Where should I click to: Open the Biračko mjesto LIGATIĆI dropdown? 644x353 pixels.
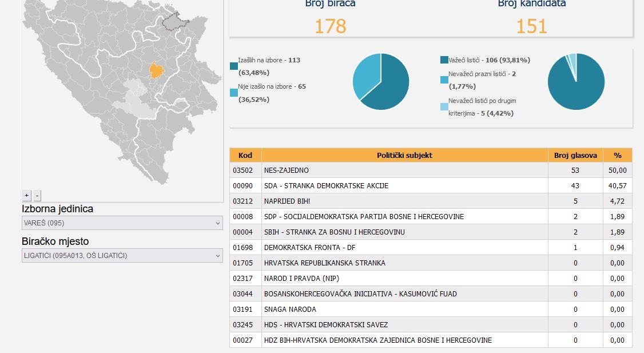point(122,256)
